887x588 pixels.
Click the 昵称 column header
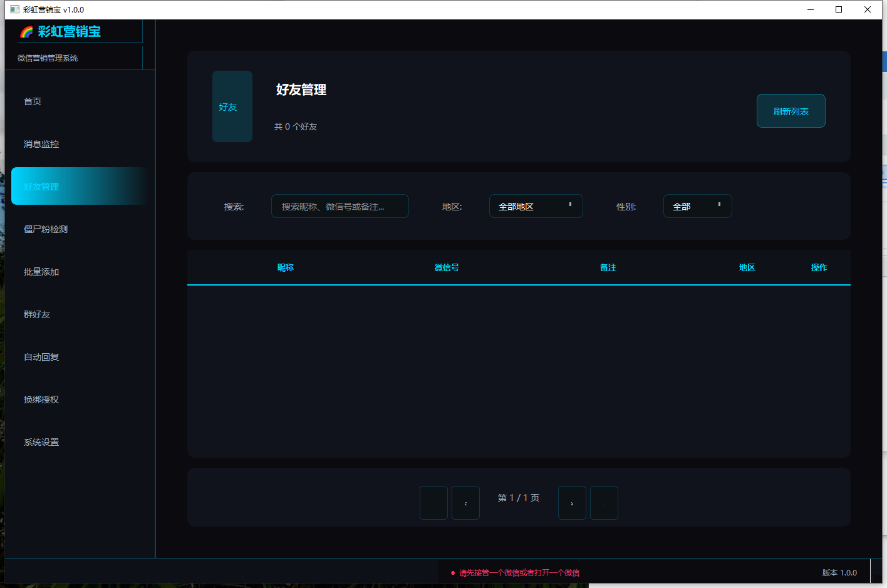pyautogui.click(x=286, y=267)
